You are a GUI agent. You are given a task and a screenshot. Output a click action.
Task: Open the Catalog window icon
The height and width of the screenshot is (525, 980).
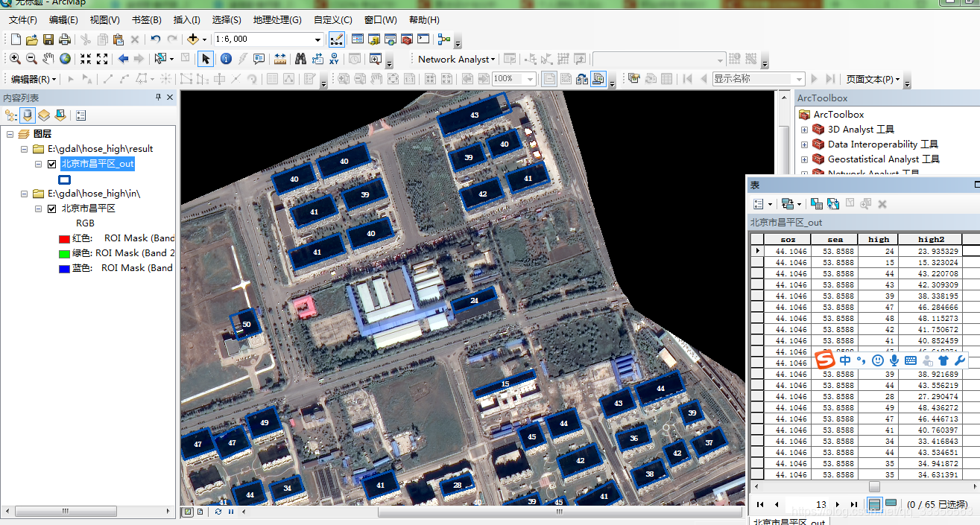[x=373, y=39]
